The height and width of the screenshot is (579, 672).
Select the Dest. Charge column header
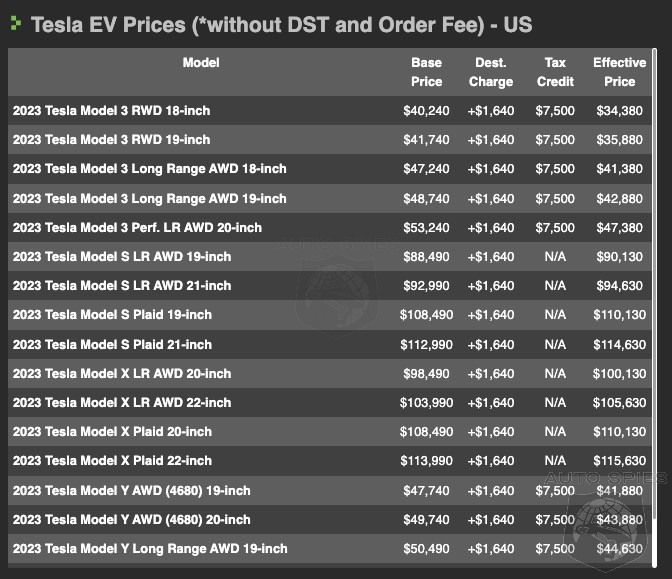490,72
